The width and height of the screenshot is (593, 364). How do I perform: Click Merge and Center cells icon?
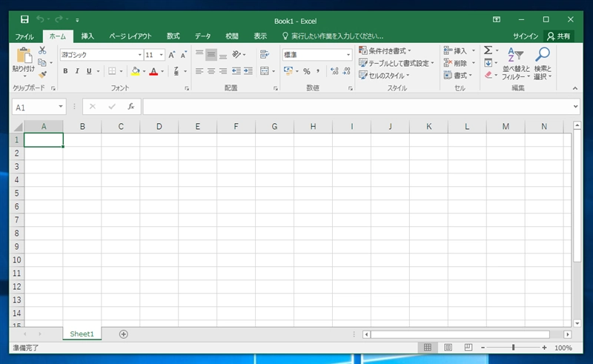(x=265, y=70)
